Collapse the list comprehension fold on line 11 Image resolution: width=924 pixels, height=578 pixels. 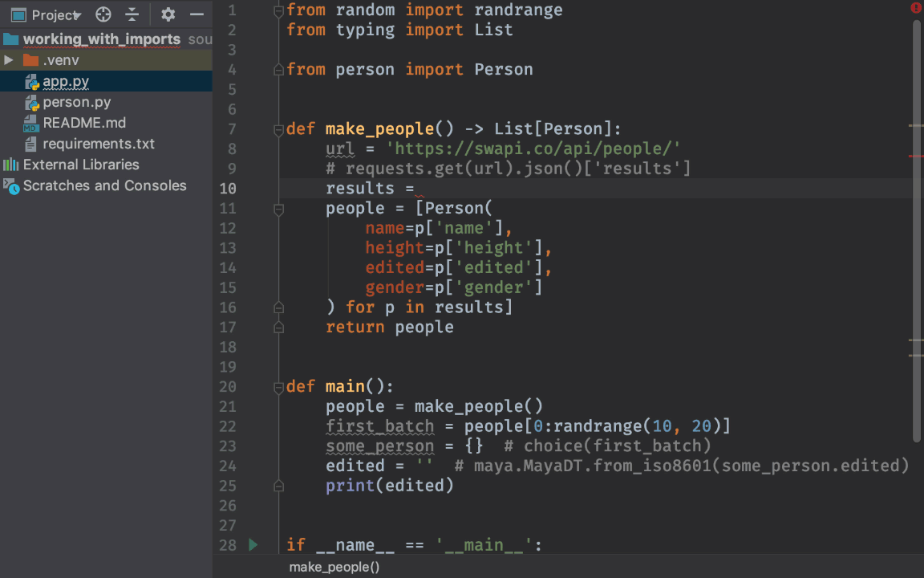click(x=279, y=209)
